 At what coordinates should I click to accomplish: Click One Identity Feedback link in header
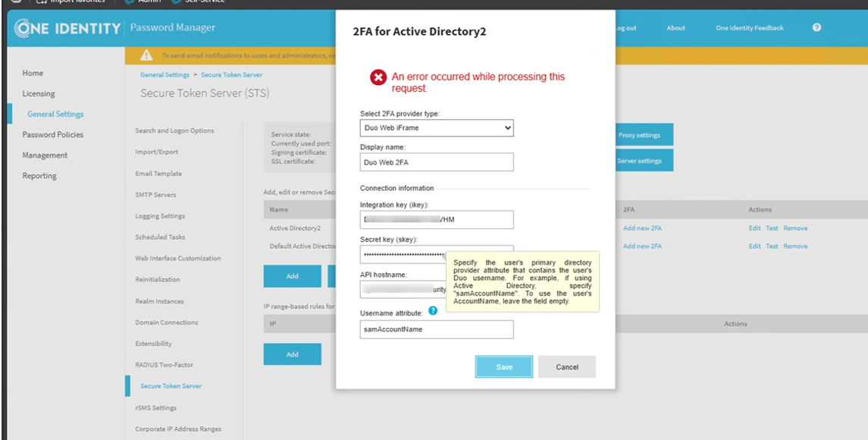(750, 28)
